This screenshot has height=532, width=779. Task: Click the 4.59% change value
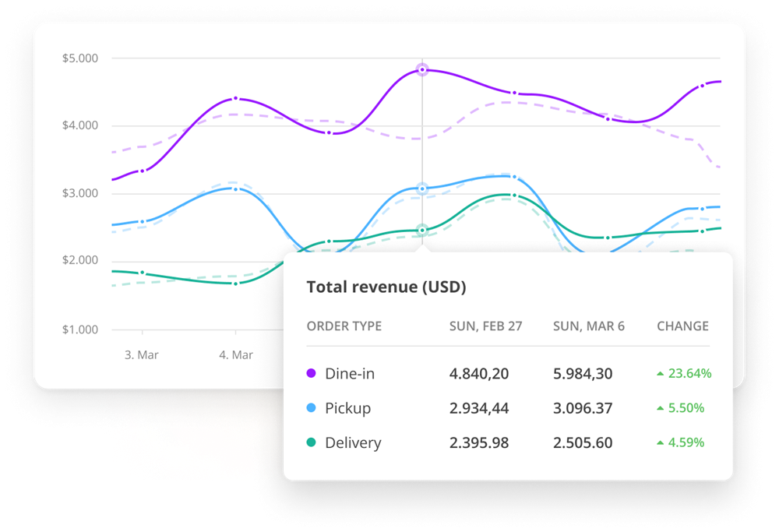(686, 442)
